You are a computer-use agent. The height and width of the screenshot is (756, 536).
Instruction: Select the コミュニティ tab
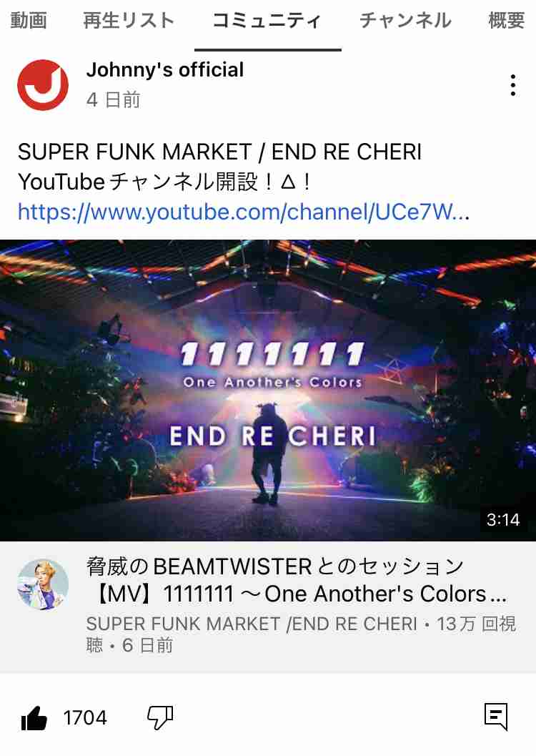pyautogui.click(x=267, y=20)
